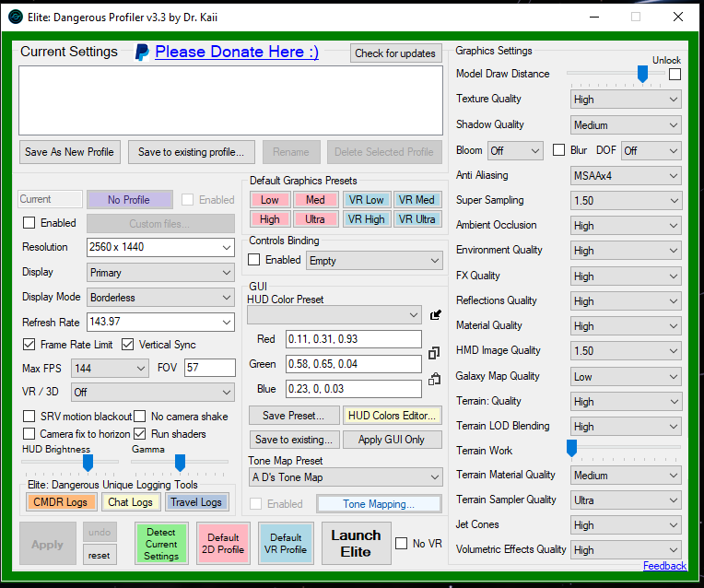The image size is (704, 588).
Task: Click the Elite Dangerous Profiler app icon
Action: tap(16, 18)
